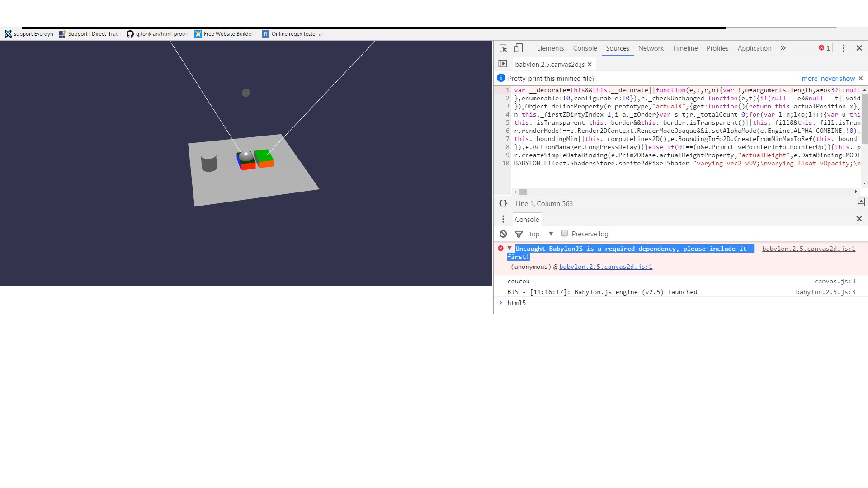
Task: Click the red error count indicator
Action: point(824,48)
